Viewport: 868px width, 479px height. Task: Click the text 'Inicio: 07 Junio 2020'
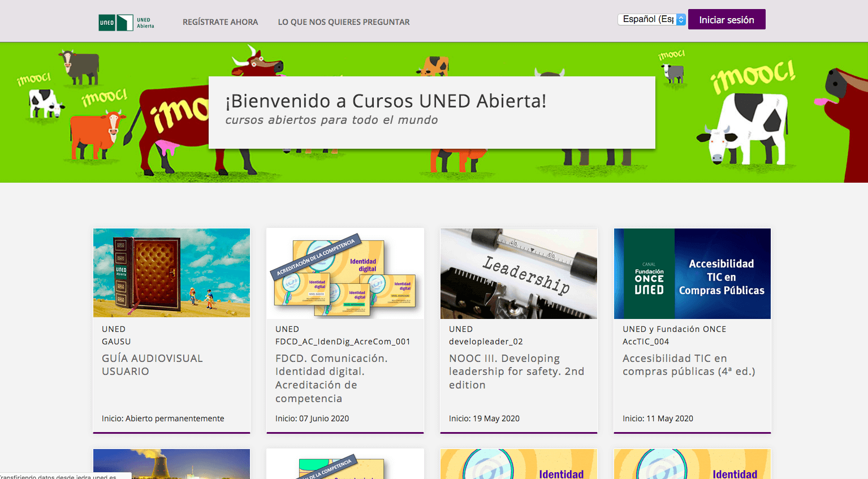coord(312,418)
